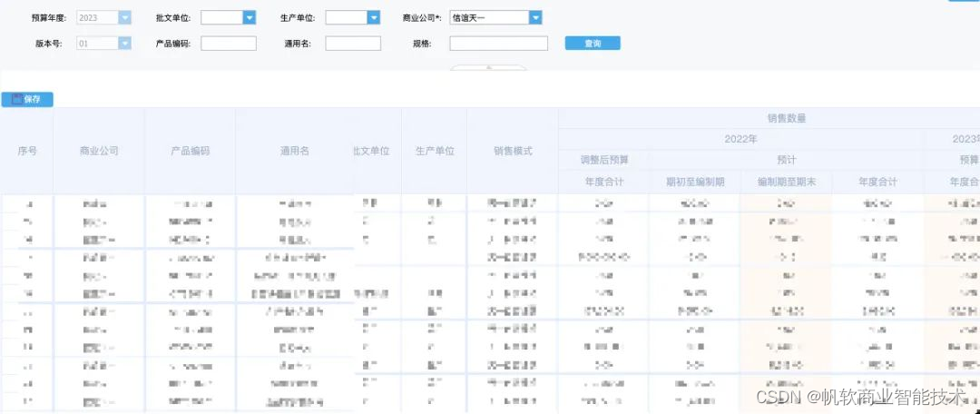This screenshot has width=980, height=414.
Task: Select the 商业公司 table column header
Action: pyautogui.click(x=99, y=151)
